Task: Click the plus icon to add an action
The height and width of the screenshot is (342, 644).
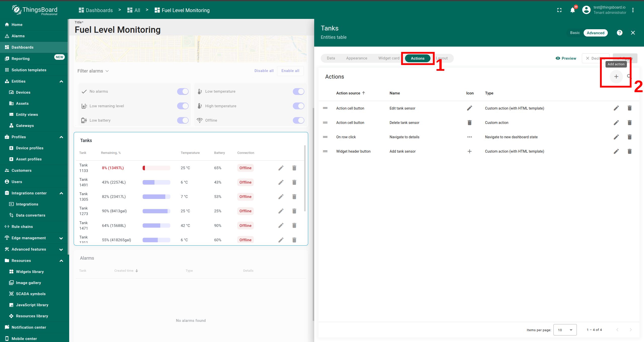Action: click(x=616, y=77)
